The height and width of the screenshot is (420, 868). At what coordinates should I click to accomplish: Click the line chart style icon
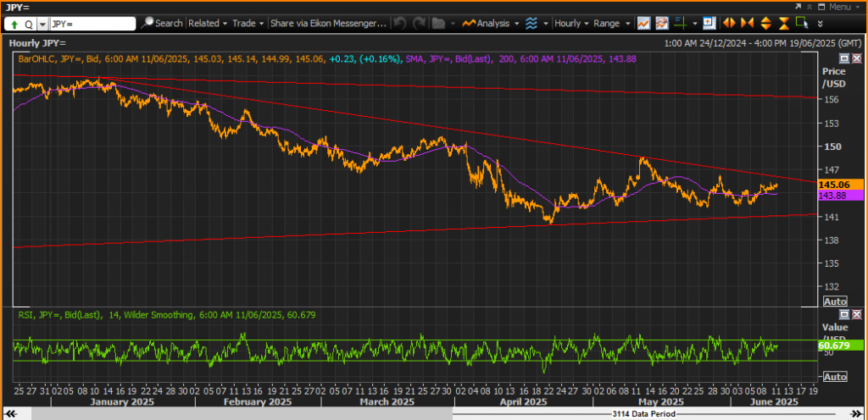pyautogui.click(x=643, y=23)
